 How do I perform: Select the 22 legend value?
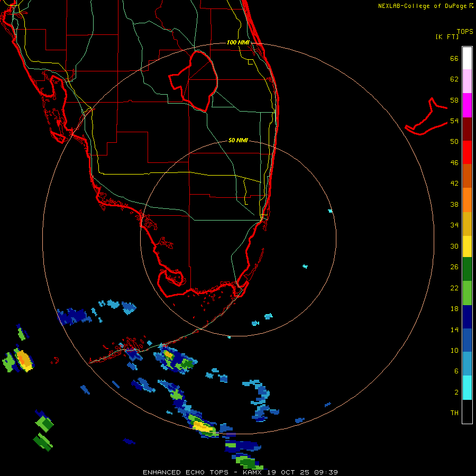pos(454,288)
